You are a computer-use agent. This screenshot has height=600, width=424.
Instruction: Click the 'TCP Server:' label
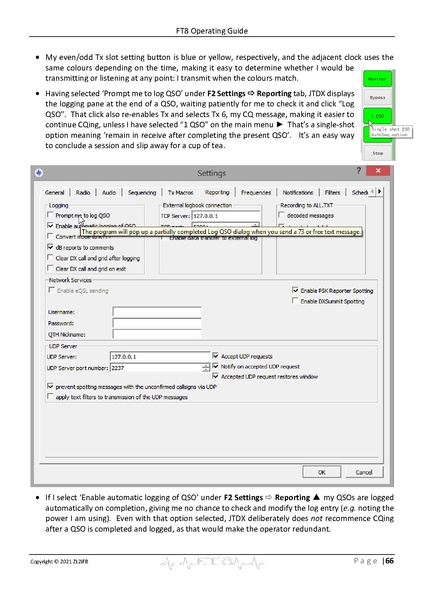tap(175, 216)
